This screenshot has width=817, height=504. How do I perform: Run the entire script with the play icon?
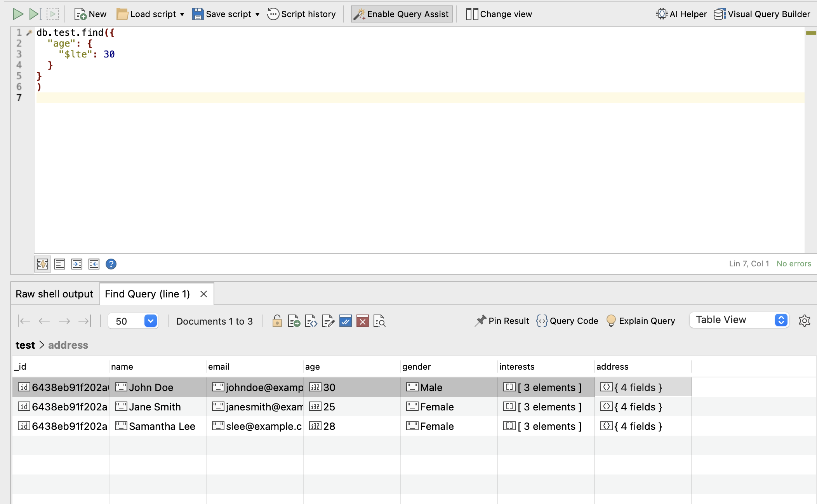(17, 14)
